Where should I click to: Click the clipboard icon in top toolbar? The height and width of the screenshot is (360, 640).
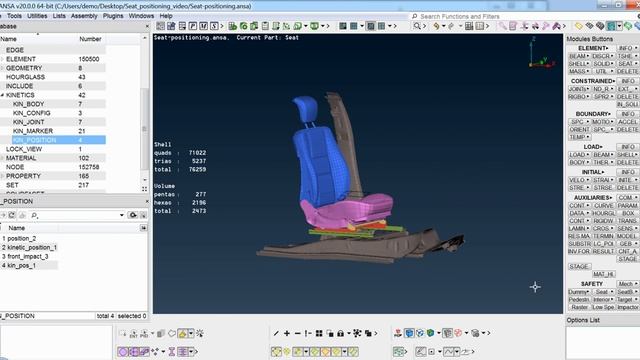click(265, 26)
